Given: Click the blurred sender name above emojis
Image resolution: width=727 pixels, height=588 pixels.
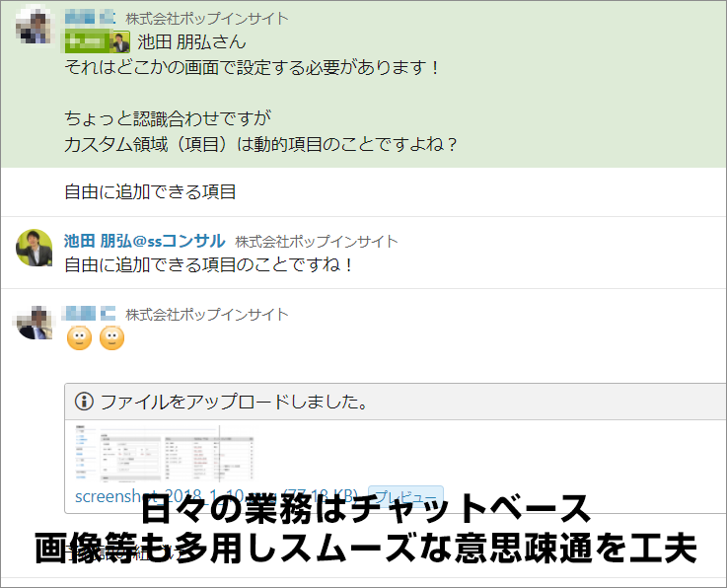Looking at the screenshot, I should (x=90, y=314).
